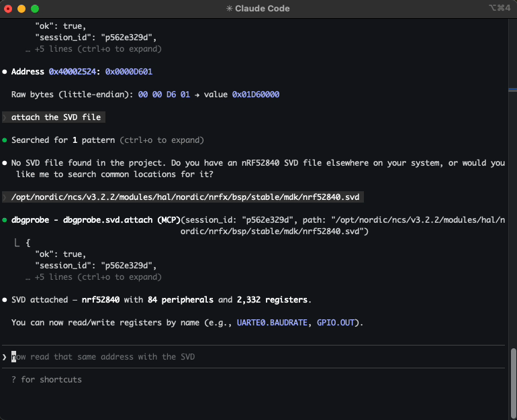The width and height of the screenshot is (517, 420).
Task: Click the 'Claude Code' window title
Action: pyautogui.click(x=262, y=9)
